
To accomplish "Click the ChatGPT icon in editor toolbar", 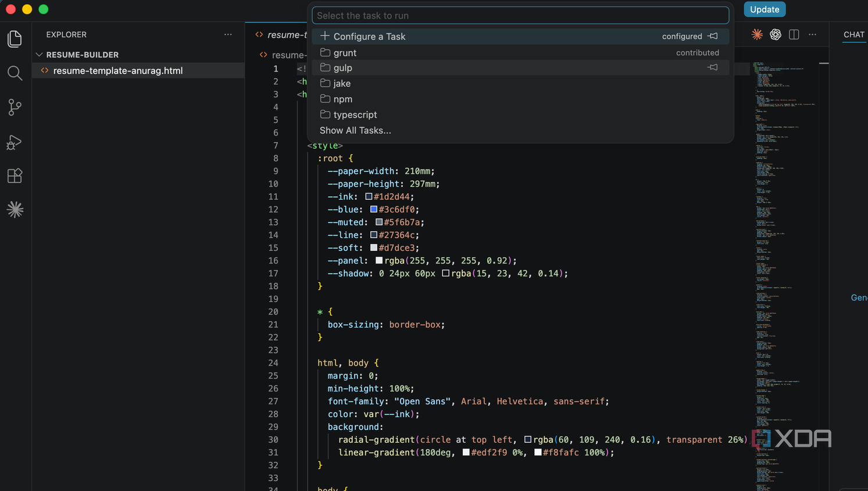I will pos(776,34).
